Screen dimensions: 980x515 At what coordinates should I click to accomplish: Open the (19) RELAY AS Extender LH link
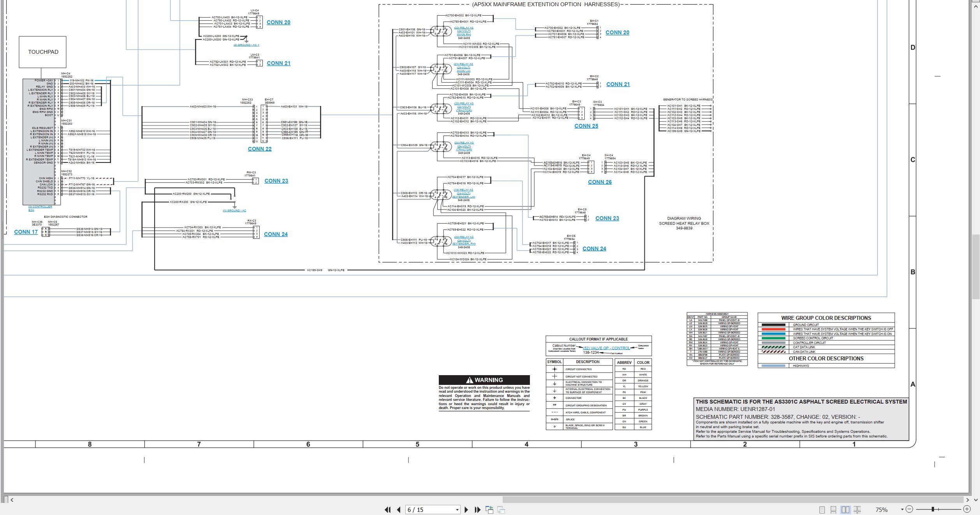[x=463, y=193]
